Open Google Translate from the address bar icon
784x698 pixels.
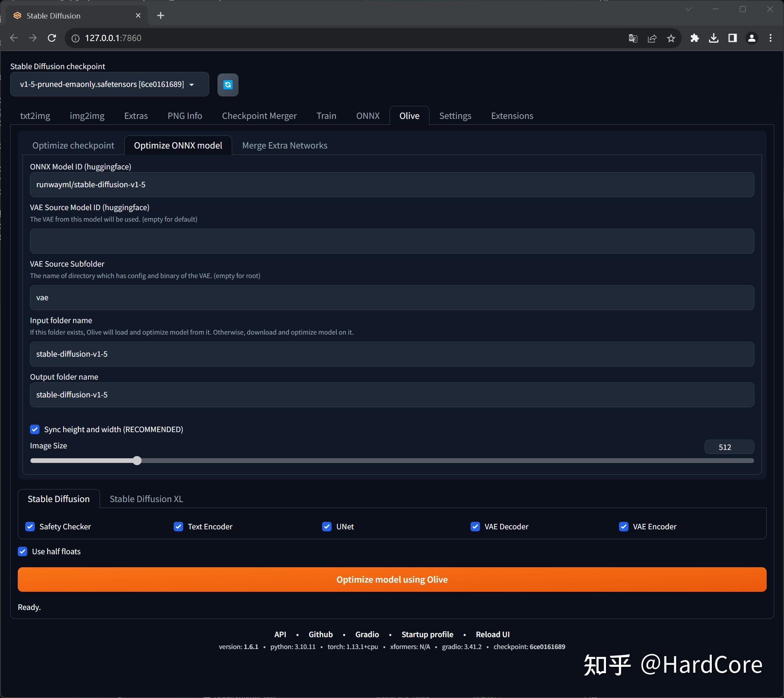click(x=632, y=38)
